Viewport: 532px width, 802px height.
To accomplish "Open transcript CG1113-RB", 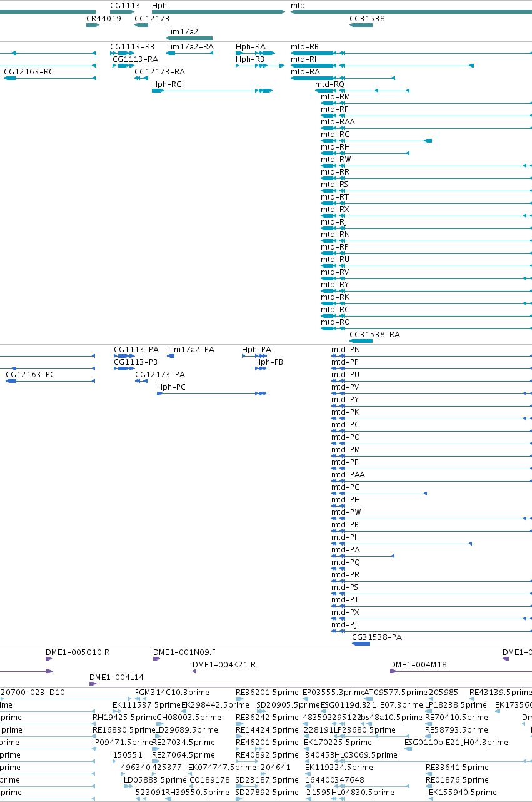I will tap(132, 47).
